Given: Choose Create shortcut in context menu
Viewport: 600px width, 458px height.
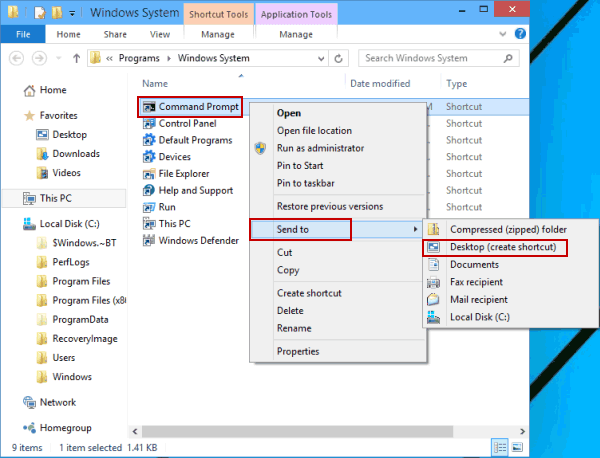Looking at the screenshot, I should [309, 293].
